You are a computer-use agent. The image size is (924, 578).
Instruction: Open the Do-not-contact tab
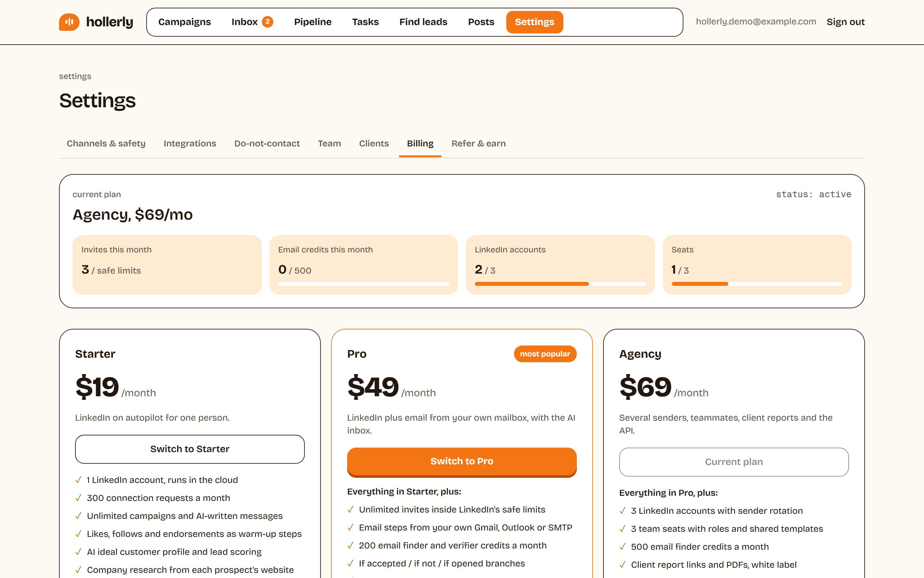pyautogui.click(x=267, y=143)
